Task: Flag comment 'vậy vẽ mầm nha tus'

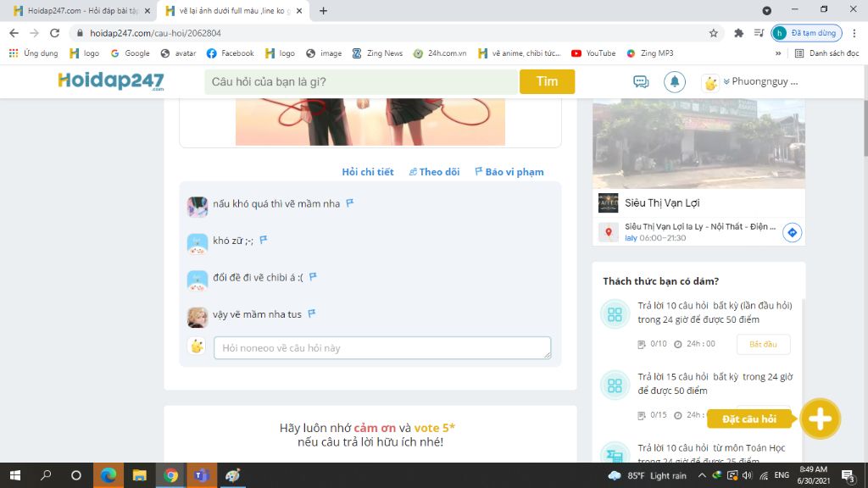Action: (x=312, y=313)
